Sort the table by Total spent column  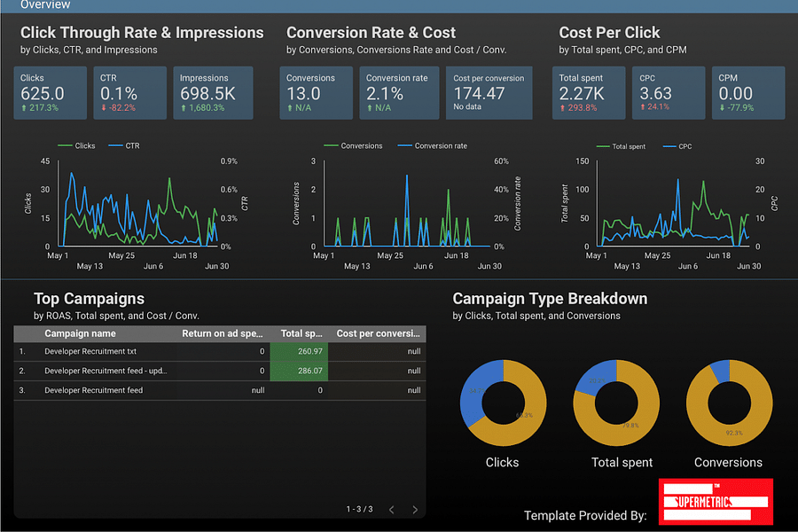pyautogui.click(x=303, y=333)
